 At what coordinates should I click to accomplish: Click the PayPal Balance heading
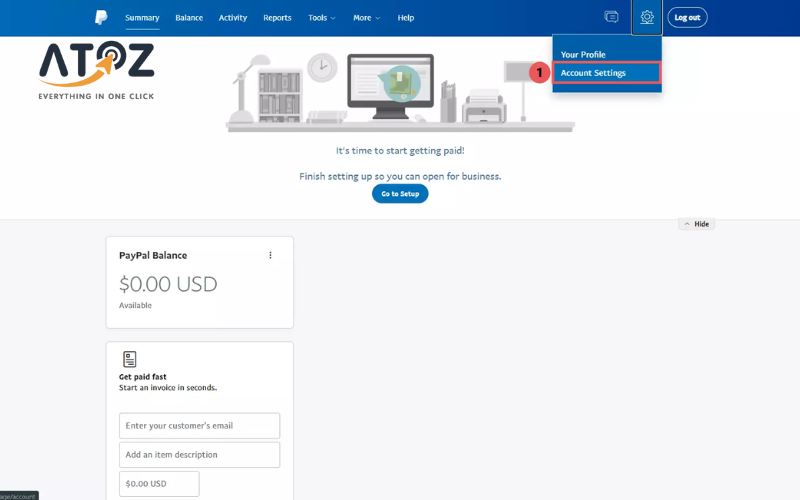(x=153, y=256)
